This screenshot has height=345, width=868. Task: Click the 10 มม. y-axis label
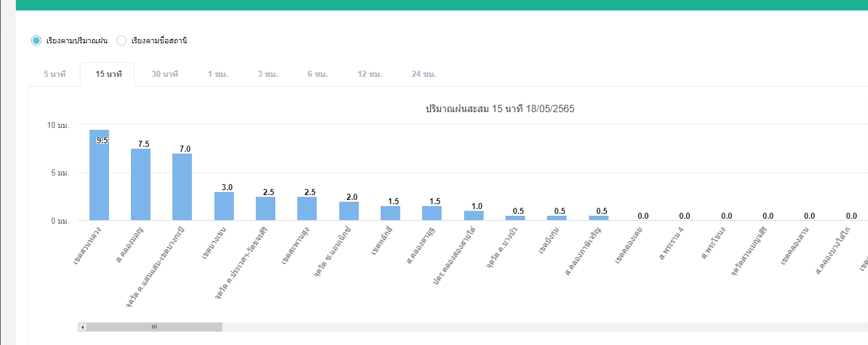(58, 125)
